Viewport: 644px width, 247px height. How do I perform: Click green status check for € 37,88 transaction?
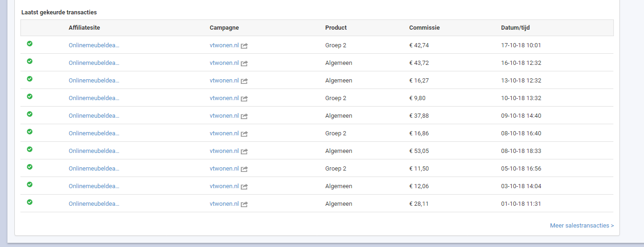coord(30,114)
